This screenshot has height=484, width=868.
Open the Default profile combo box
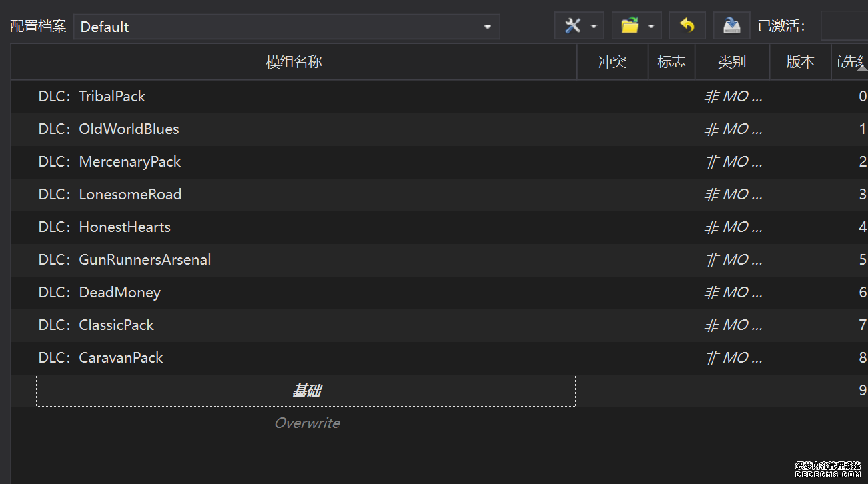coord(286,27)
